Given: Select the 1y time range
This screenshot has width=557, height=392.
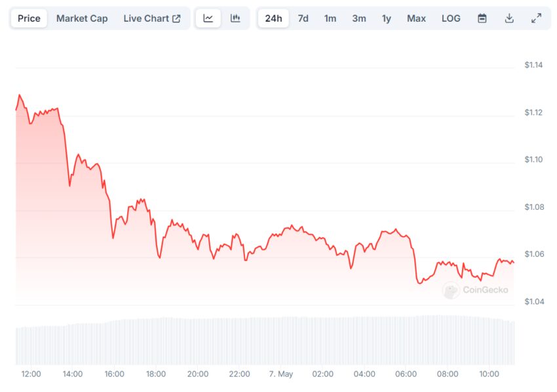Looking at the screenshot, I should 387,18.
